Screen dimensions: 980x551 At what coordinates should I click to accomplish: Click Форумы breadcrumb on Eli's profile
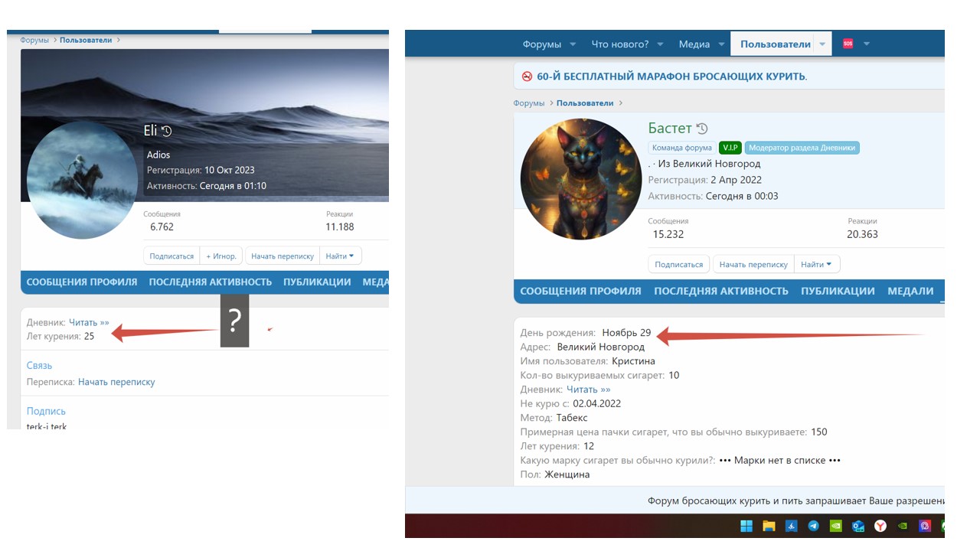click(x=34, y=40)
